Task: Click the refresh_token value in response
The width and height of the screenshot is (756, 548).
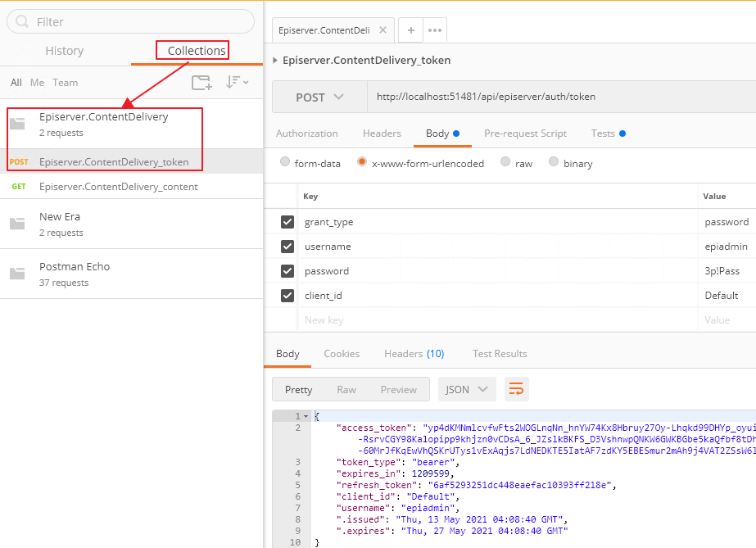Action: coord(520,485)
